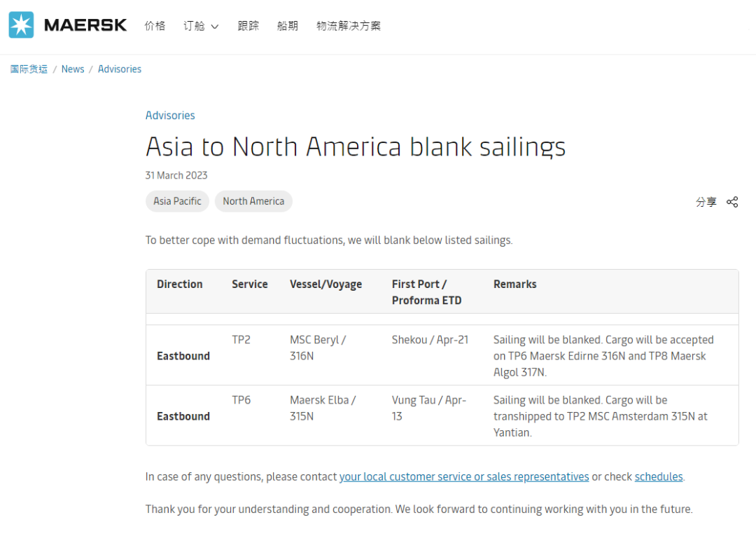
Task: Select the MSC Beryl / 316N cell
Action: [x=318, y=348]
